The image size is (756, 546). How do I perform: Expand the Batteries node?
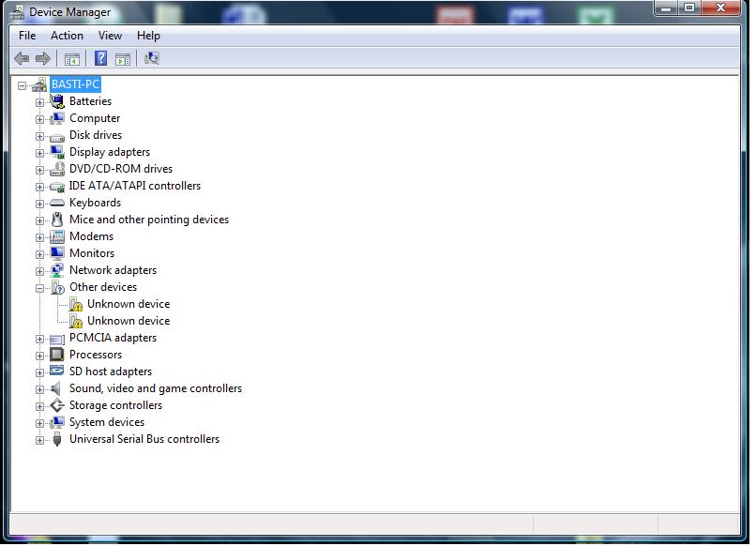(x=39, y=102)
